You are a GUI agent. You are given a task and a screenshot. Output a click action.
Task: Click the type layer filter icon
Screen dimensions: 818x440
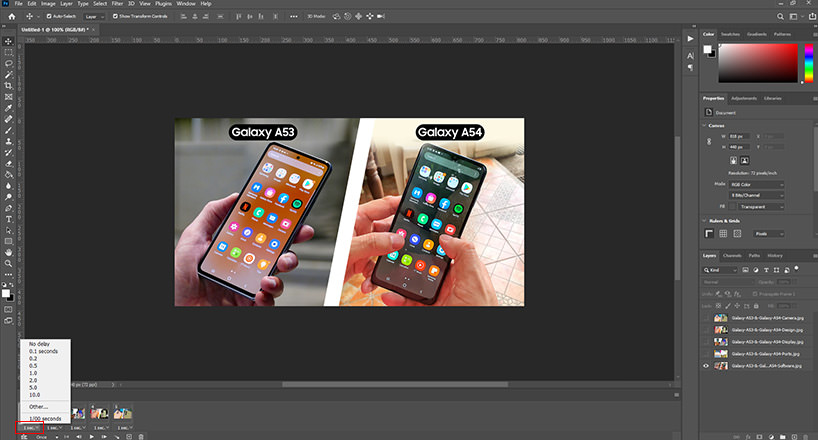(x=766, y=270)
